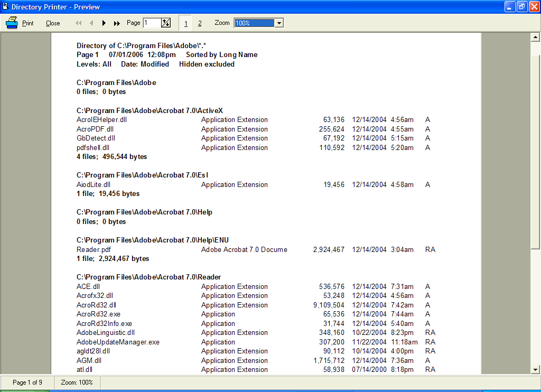Image resolution: width=541 pixels, height=392 pixels.
Task: Click the 'Zoom: 100%' status bar entry
Action: tap(77, 382)
